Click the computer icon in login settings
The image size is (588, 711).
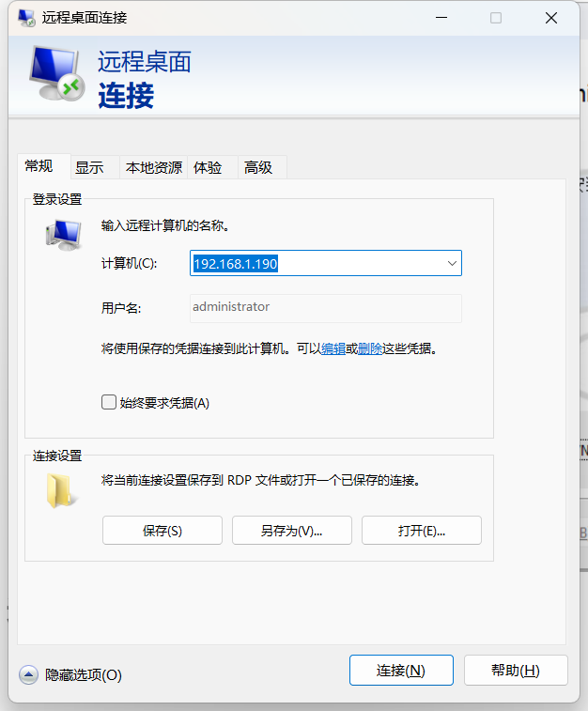point(64,233)
